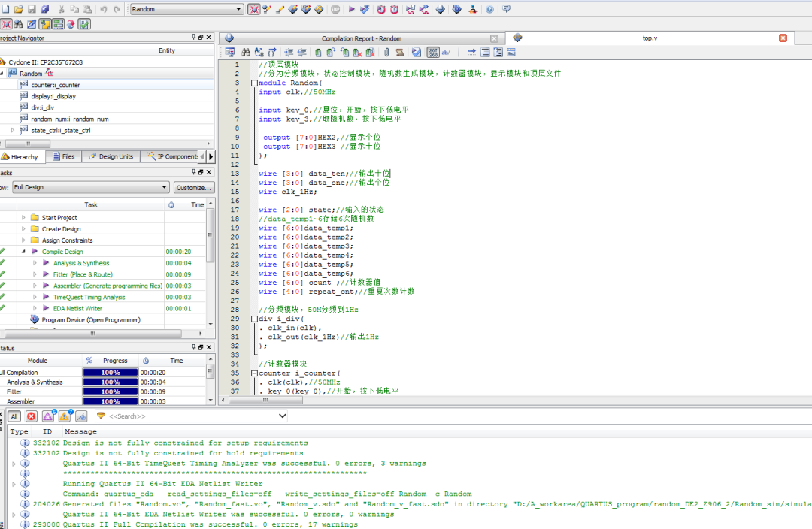Click the Undo arrow icon
The height and width of the screenshot is (529, 812).
104,9
